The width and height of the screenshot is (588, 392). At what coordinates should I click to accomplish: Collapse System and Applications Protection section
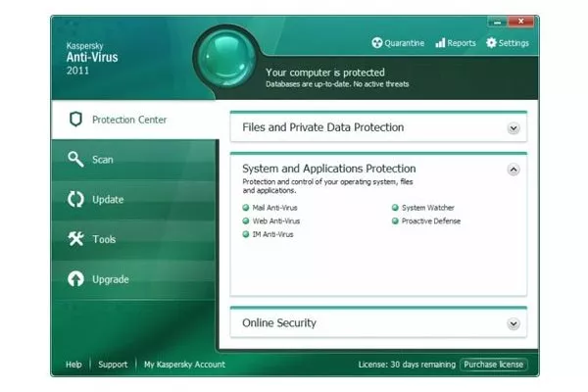[513, 170]
